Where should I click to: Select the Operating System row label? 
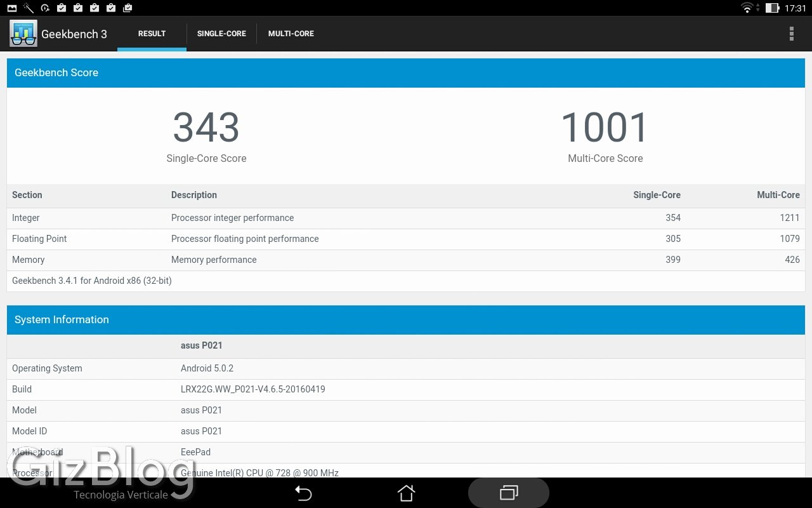click(x=47, y=368)
